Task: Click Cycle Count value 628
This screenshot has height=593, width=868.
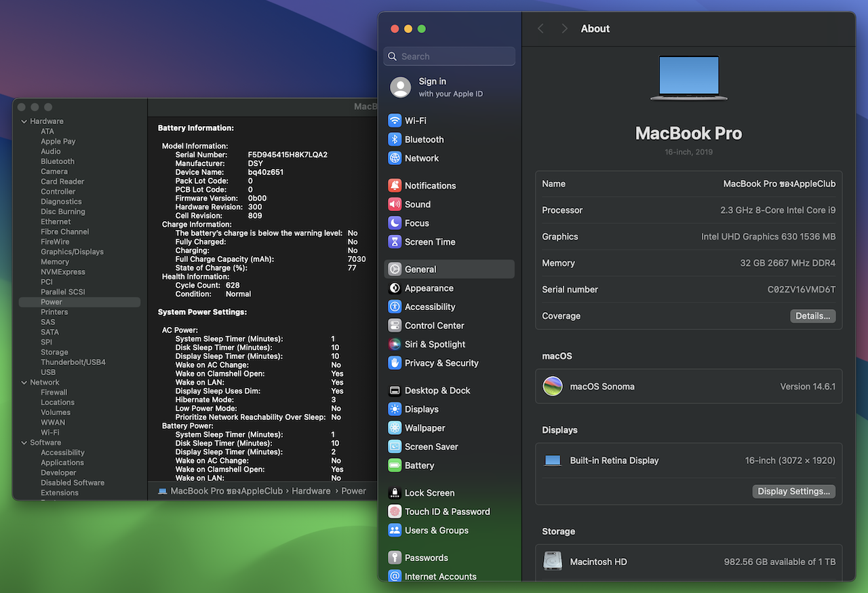Action: pyautogui.click(x=233, y=286)
